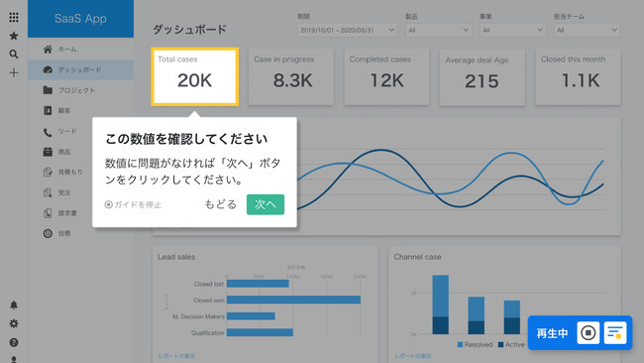Select ダッシュボード menu item
This screenshot has width=644, height=363.
80,69
